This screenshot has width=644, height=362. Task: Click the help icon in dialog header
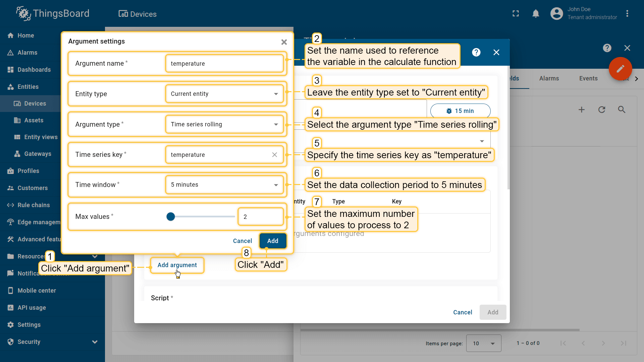[476, 52]
